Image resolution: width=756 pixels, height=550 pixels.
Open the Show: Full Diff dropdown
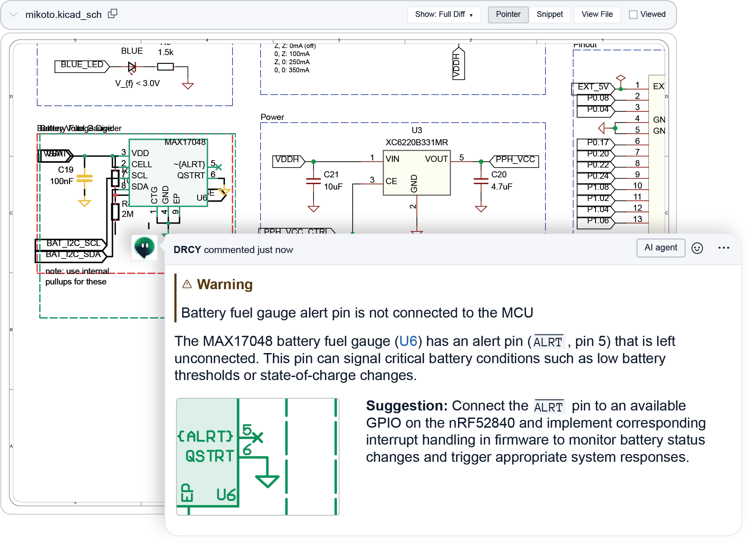point(443,15)
